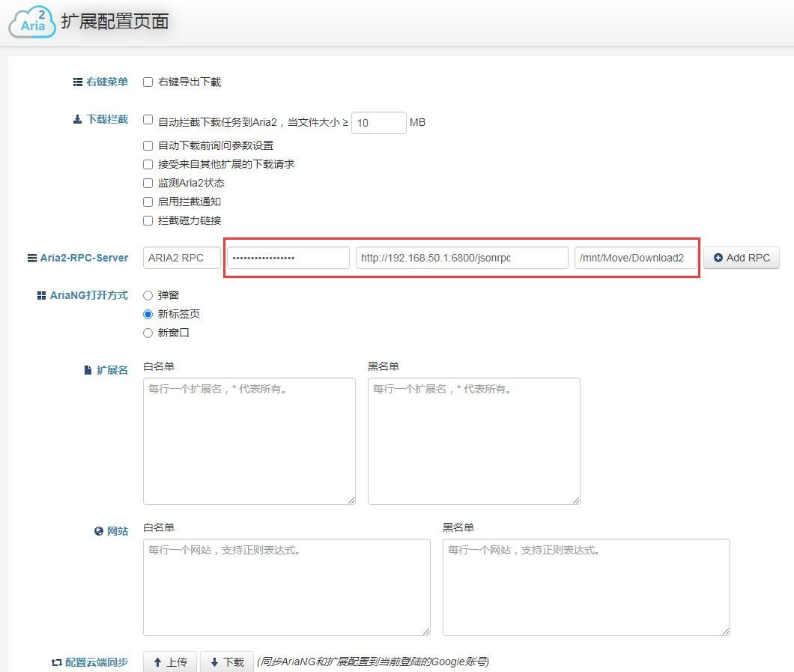
Task: Click the right-click menu list icon
Action: [78, 82]
